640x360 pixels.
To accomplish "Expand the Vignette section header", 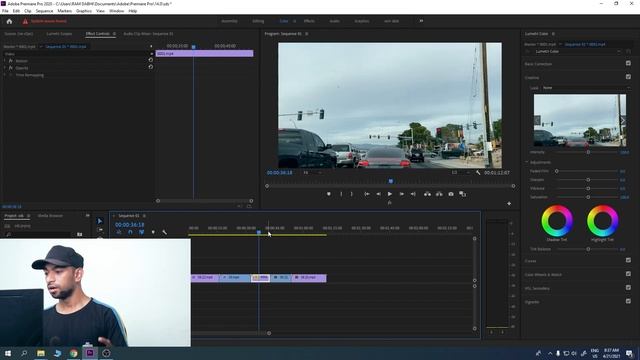I will point(532,302).
